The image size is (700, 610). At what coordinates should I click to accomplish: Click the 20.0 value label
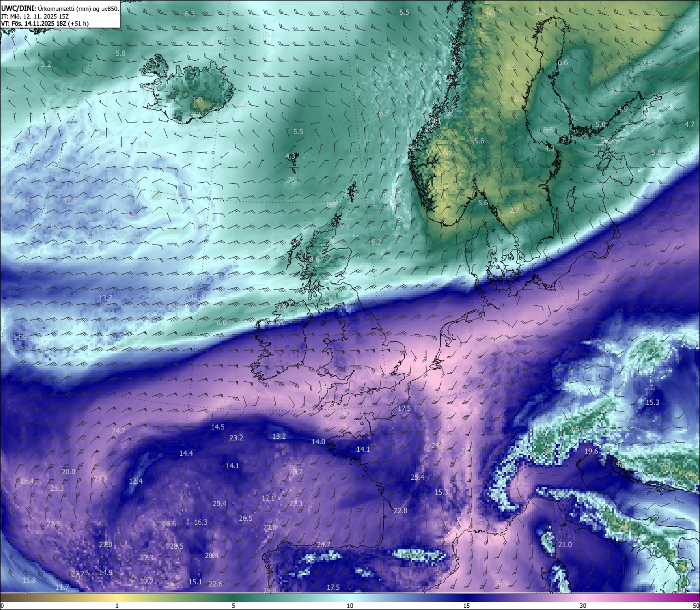click(68, 472)
